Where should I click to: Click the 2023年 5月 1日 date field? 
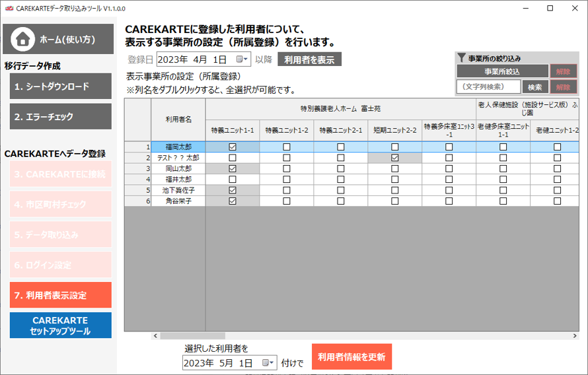click(x=229, y=362)
